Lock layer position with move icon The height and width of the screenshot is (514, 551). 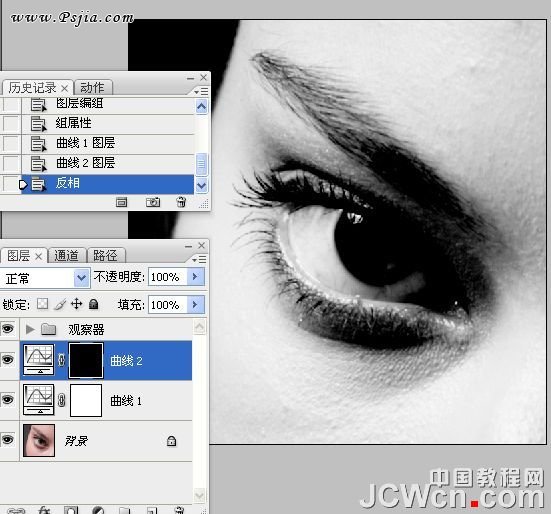77,304
